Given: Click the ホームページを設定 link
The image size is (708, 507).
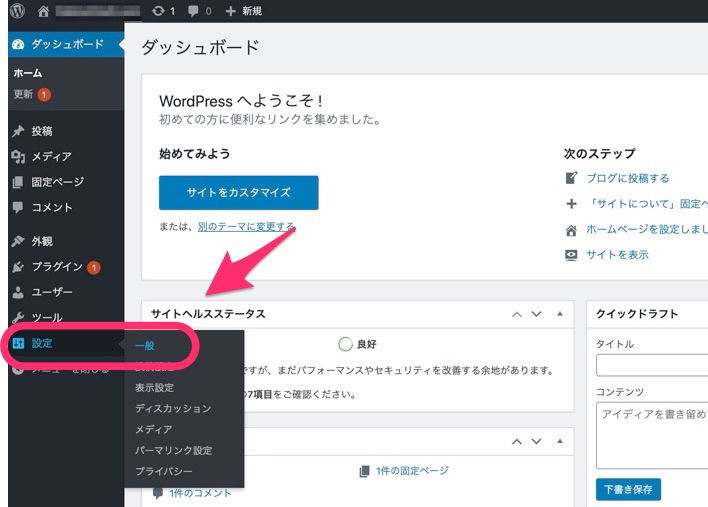Looking at the screenshot, I should (647, 229).
